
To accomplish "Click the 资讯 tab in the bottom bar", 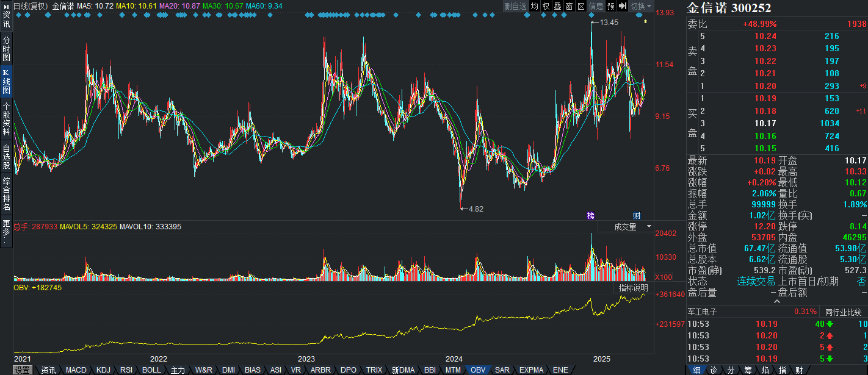I will pyautogui.click(x=48, y=370).
